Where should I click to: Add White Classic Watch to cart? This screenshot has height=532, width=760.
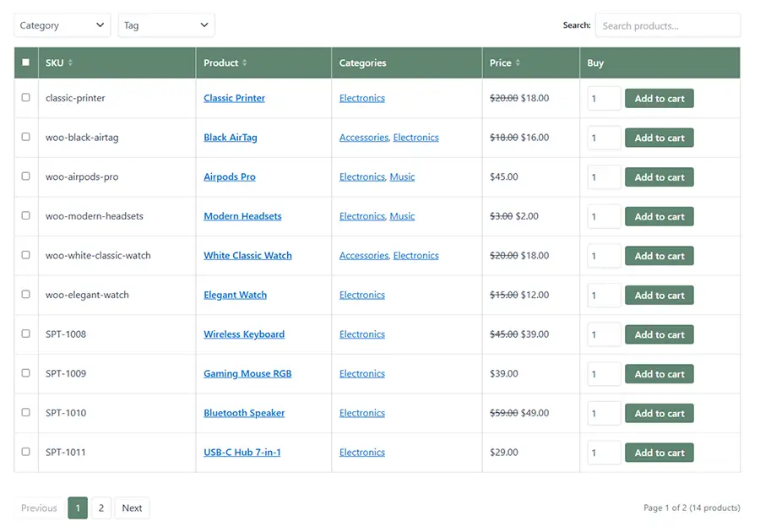pos(660,256)
